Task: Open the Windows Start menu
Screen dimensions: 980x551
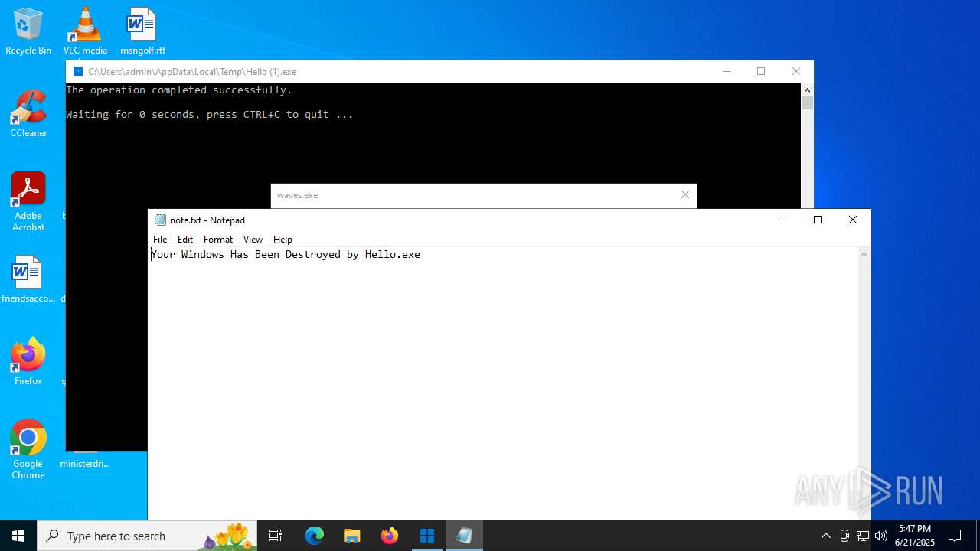Action: tap(18, 536)
